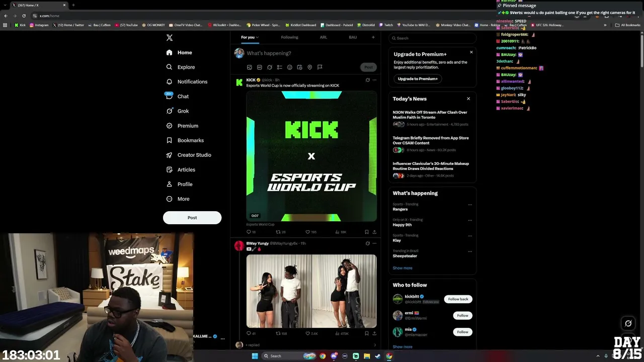The image size is (644, 362).
Task: Open the More menu in sidebar
Action: tap(178, 199)
